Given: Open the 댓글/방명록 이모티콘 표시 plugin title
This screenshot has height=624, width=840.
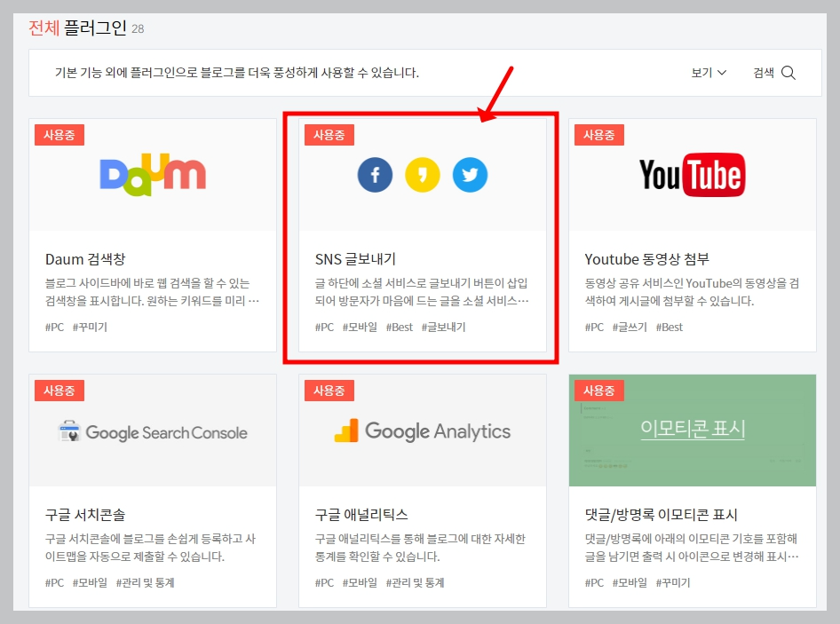Looking at the screenshot, I should pos(661,515).
